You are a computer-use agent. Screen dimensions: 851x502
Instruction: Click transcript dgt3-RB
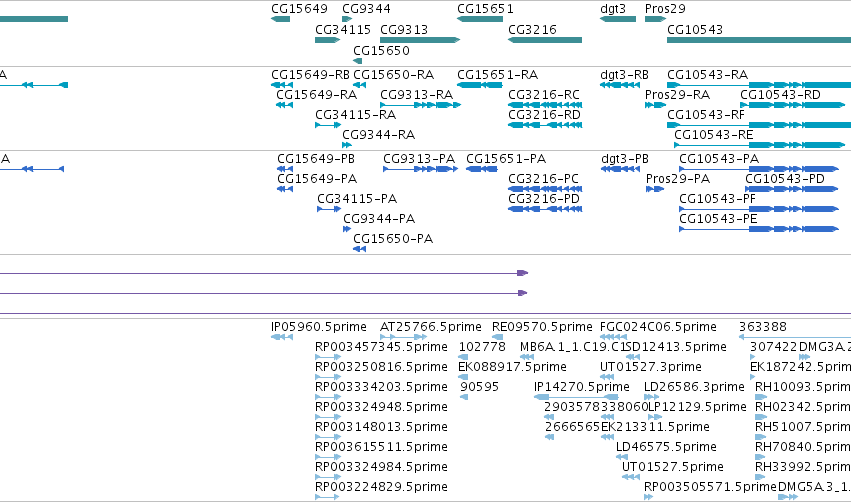pos(620,85)
